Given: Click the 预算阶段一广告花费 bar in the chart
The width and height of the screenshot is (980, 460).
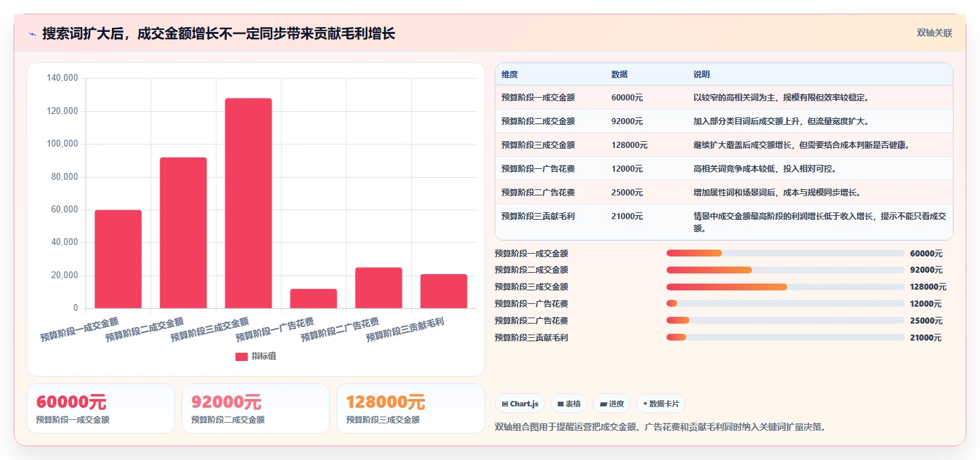Looking at the screenshot, I should [x=314, y=299].
